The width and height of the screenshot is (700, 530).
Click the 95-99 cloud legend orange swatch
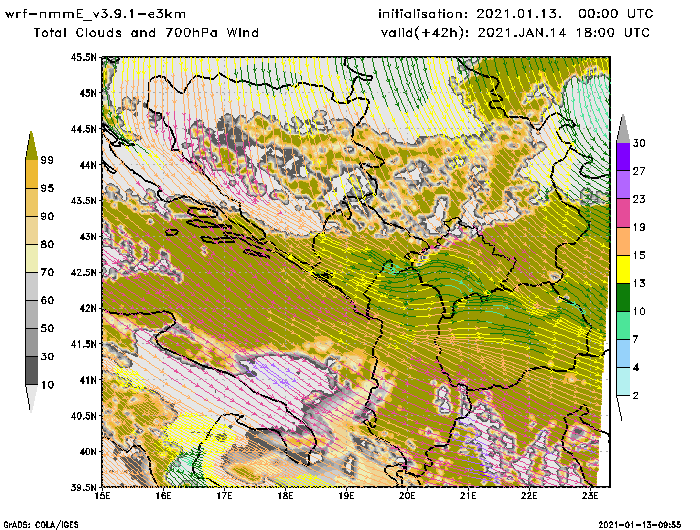point(31,174)
